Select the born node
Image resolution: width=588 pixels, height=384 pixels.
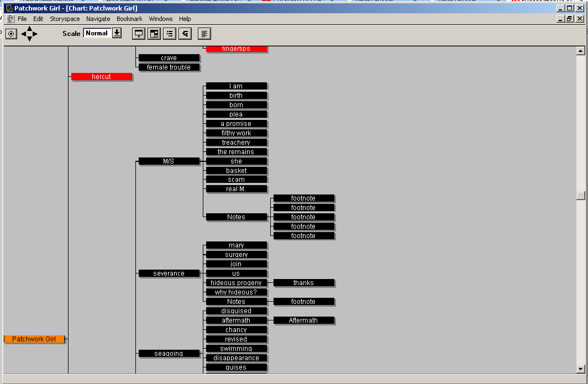coord(237,104)
